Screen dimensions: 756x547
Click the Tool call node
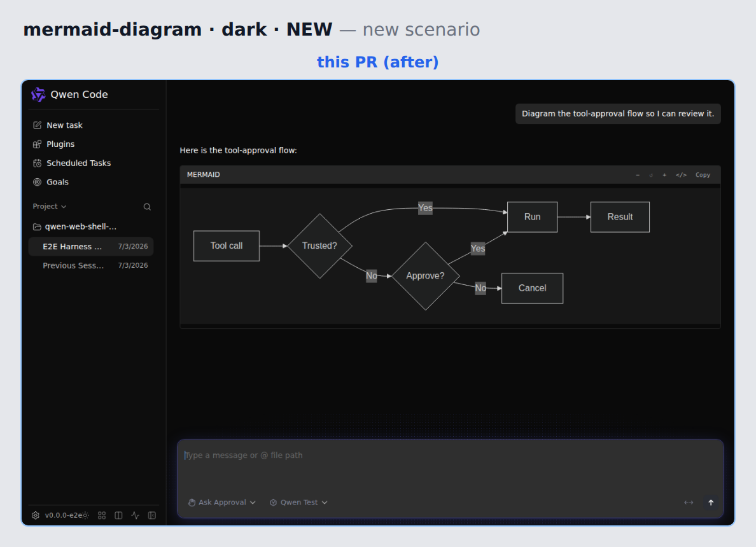pos(226,246)
